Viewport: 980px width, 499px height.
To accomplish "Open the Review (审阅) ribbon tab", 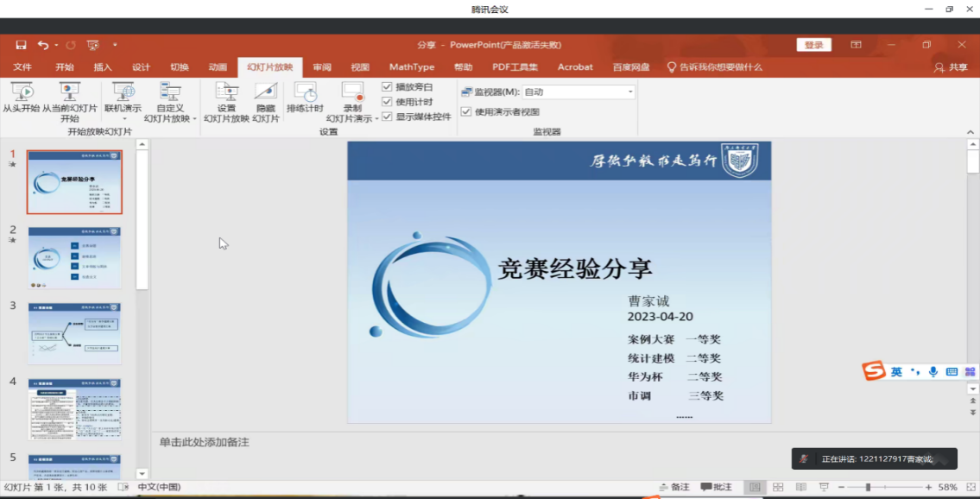I will 322,66.
